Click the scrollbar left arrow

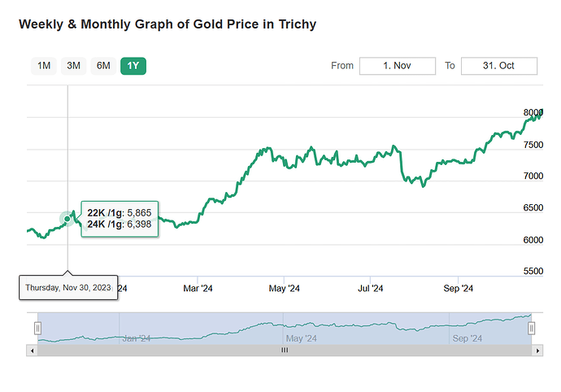pos(32,350)
